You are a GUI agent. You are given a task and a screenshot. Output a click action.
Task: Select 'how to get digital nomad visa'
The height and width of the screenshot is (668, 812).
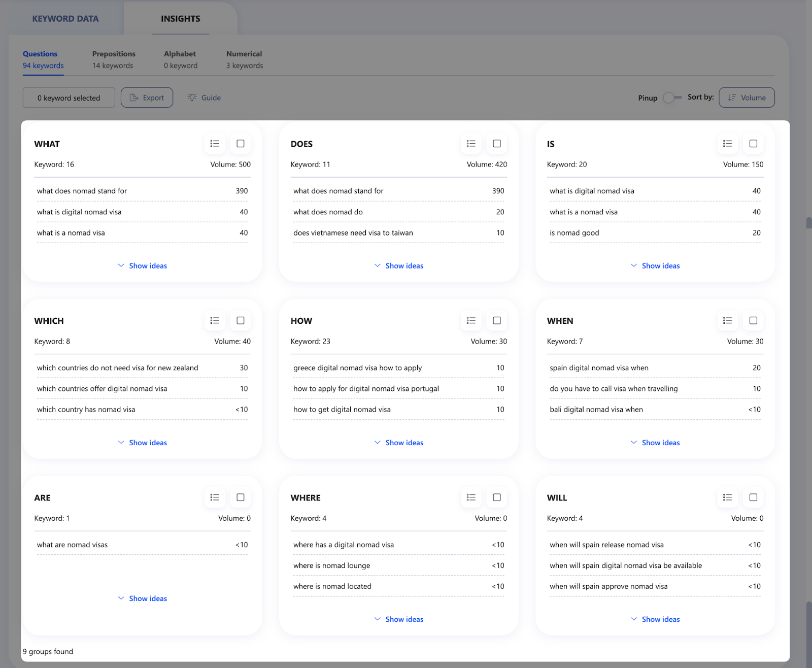pos(399,409)
